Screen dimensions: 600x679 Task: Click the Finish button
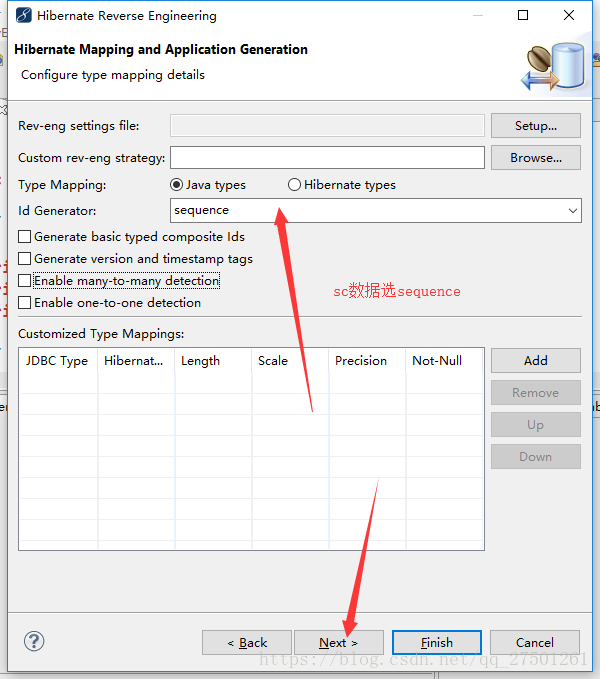coord(437,643)
